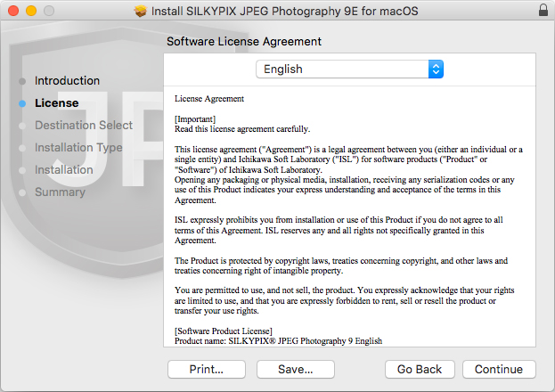Select the Installation Type step

point(78,147)
